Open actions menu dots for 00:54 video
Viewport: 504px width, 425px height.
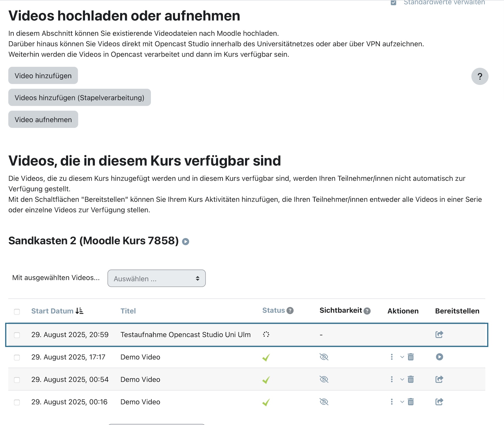coord(392,380)
